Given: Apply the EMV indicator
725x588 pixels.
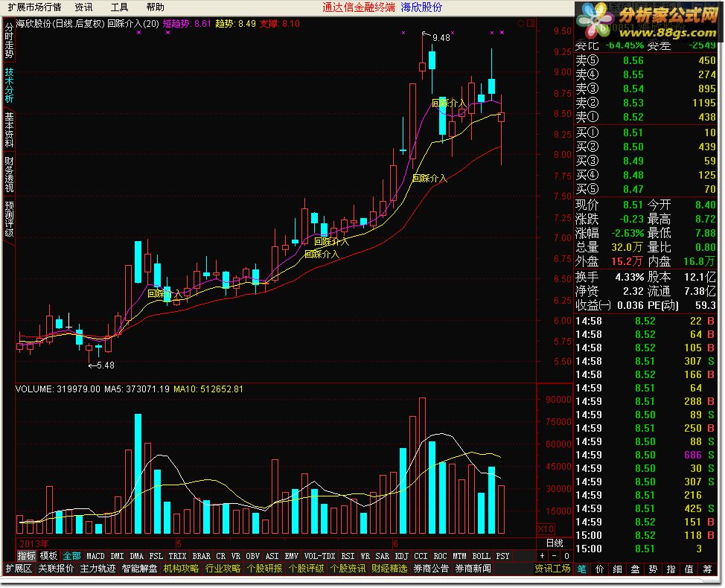Looking at the screenshot, I should click(291, 556).
